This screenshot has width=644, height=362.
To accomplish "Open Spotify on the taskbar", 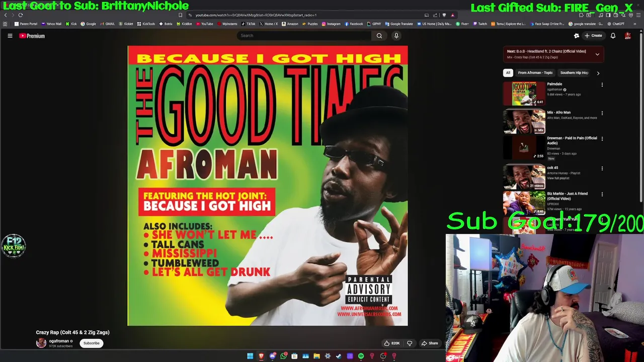I will point(361,356).
